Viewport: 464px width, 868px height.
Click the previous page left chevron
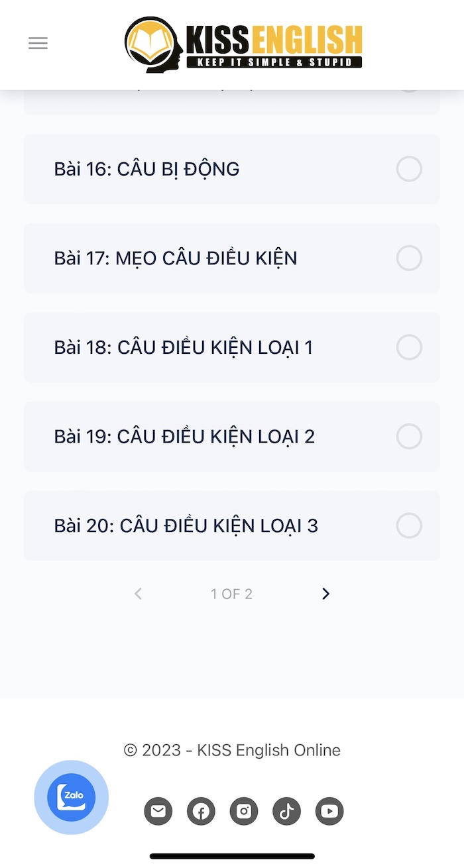click(138, 594)
